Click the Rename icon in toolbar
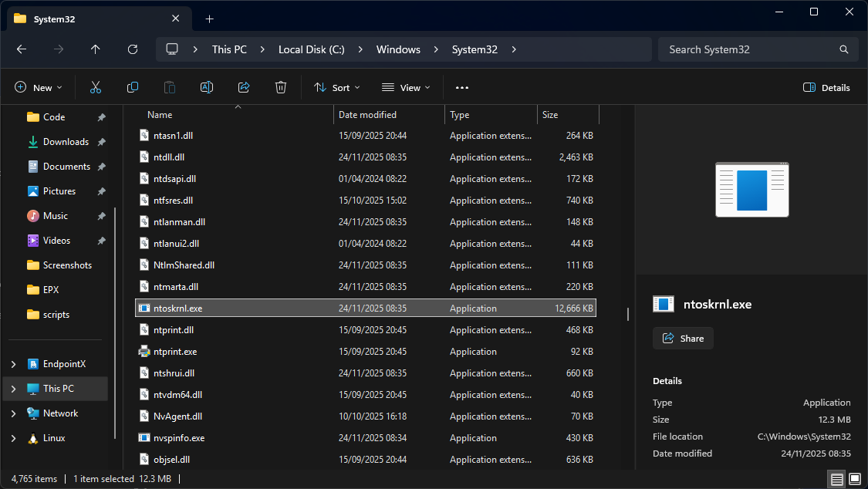The height and width of the screenshot is (489, 868). 207,87
